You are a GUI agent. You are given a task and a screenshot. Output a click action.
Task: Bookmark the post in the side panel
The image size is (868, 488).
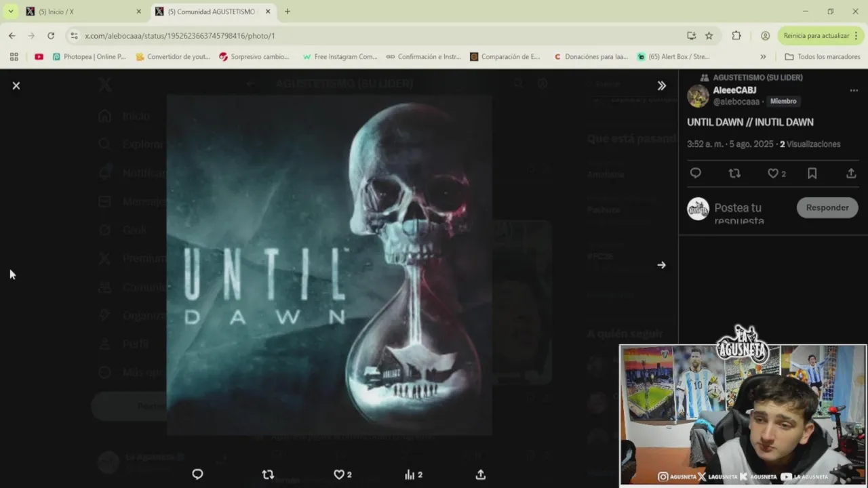tap(812, 174)
